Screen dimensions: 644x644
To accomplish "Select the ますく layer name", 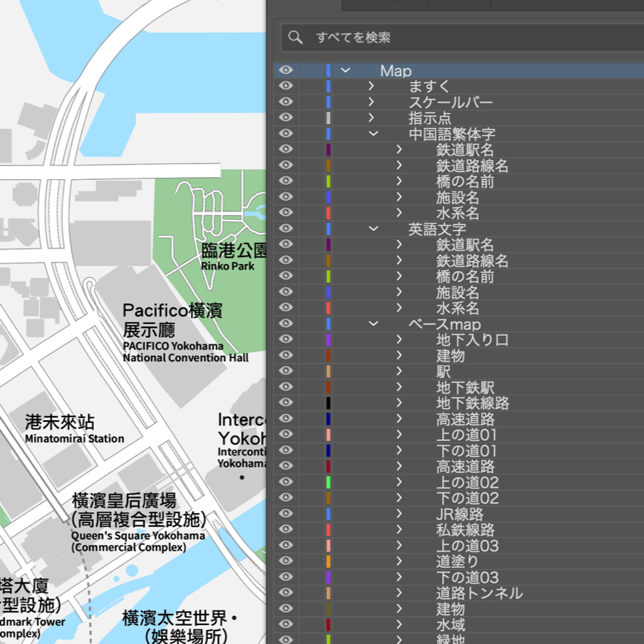I will click(429, 86).
